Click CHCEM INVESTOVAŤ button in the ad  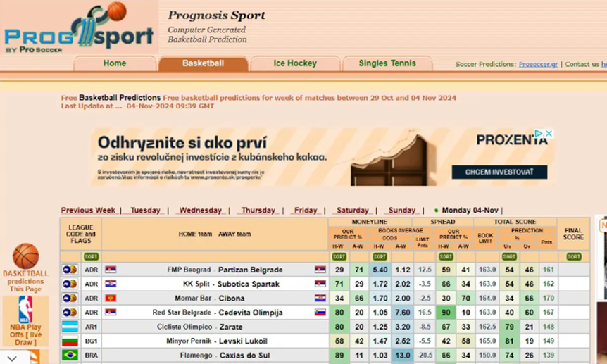499,172
